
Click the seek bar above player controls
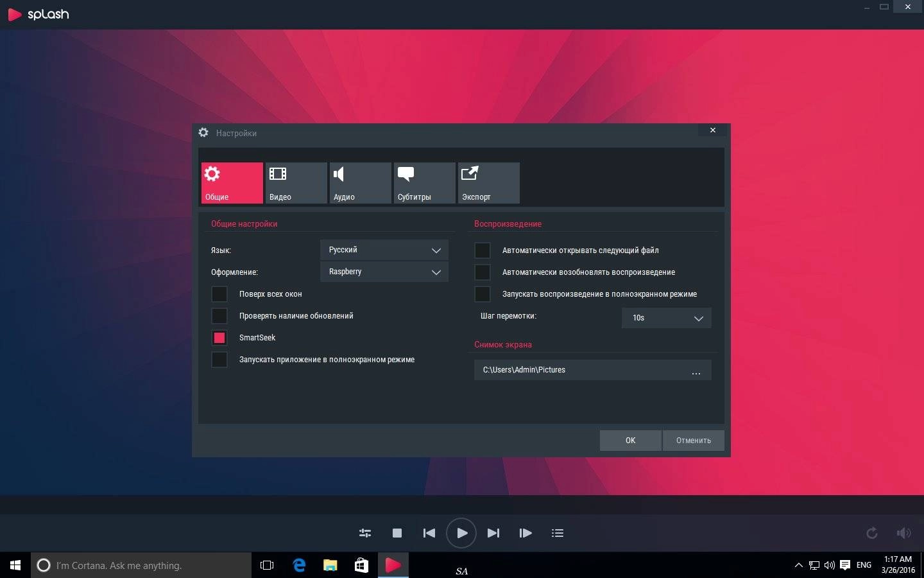point(462,505)
